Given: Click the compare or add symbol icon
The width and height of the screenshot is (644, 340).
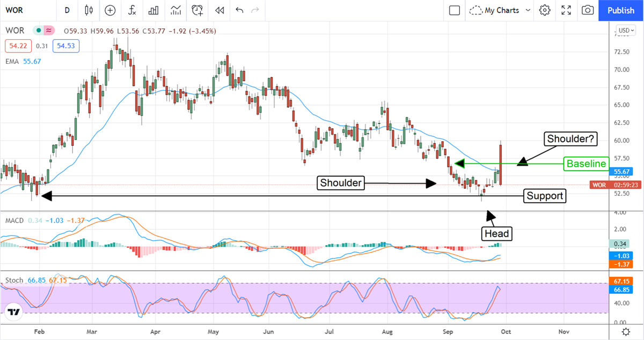Looking at the screenshot, I should pos(110,10).
